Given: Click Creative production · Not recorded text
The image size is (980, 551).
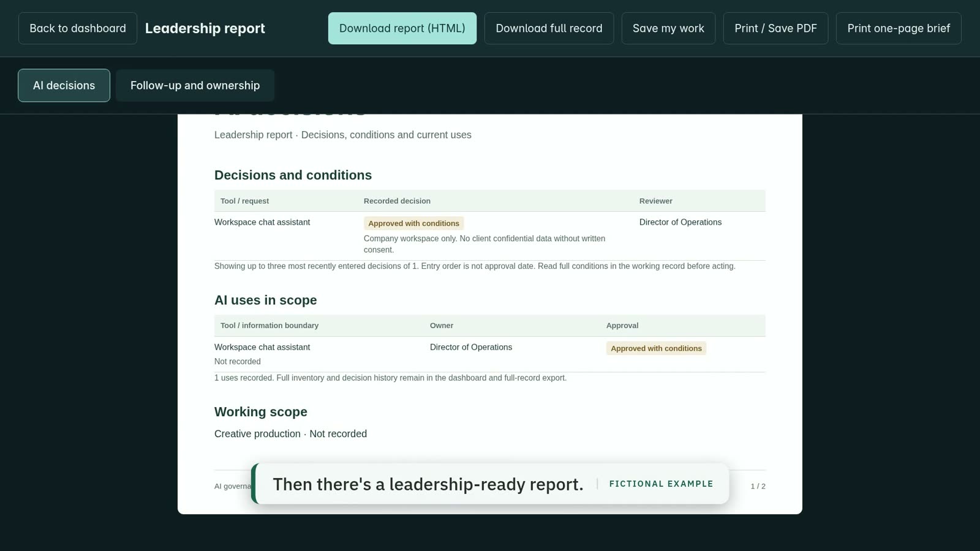Looking at the screenshot, I should tap(290, 433).
